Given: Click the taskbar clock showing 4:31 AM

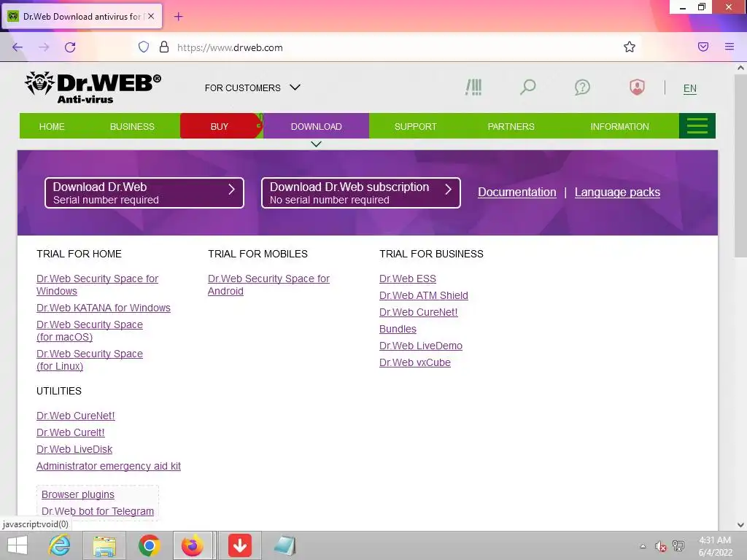Looking at the screenshot, I should 715,546.
